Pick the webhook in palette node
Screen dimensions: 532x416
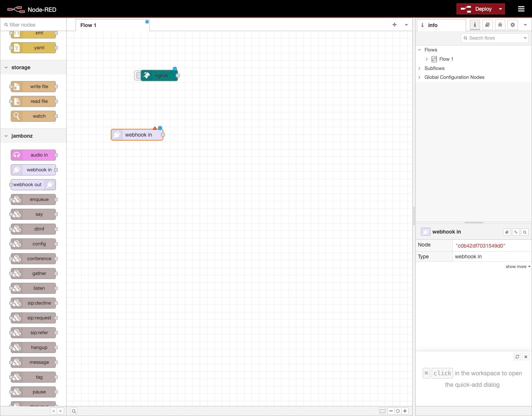point(33,170)
